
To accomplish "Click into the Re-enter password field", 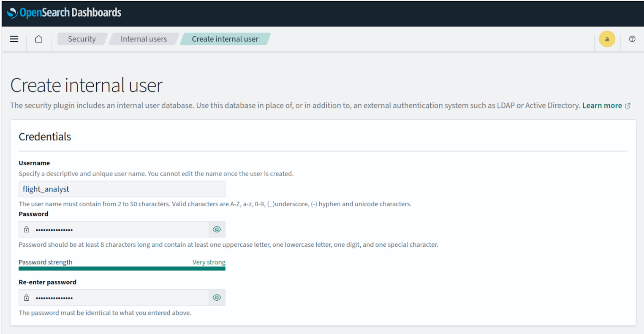I will point(120,298).
